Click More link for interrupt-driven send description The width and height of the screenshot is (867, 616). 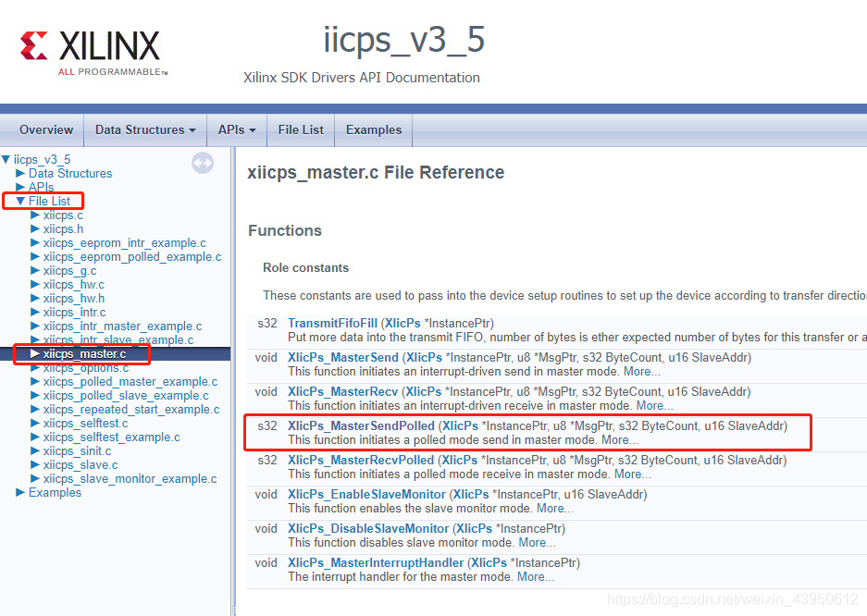(x=641, y=371)
